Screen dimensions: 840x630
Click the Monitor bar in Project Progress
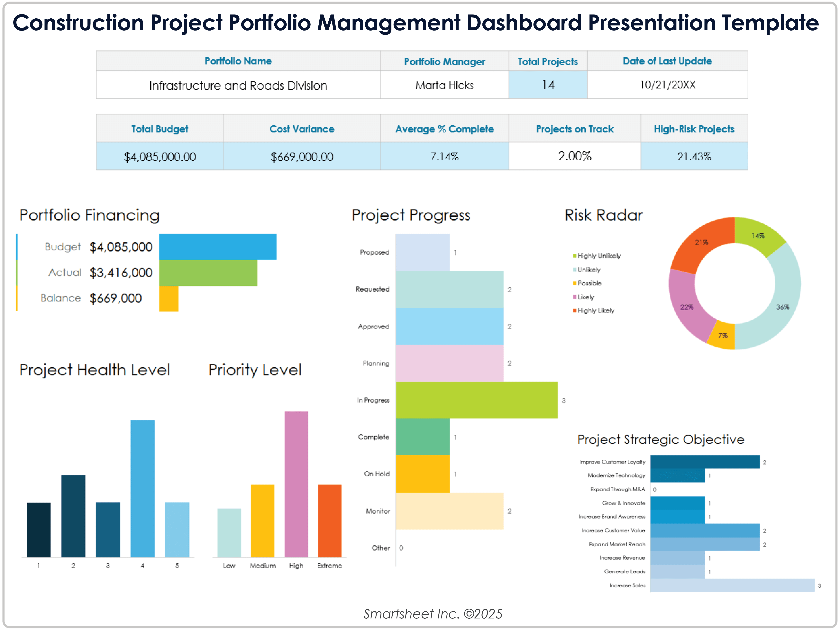449,511
